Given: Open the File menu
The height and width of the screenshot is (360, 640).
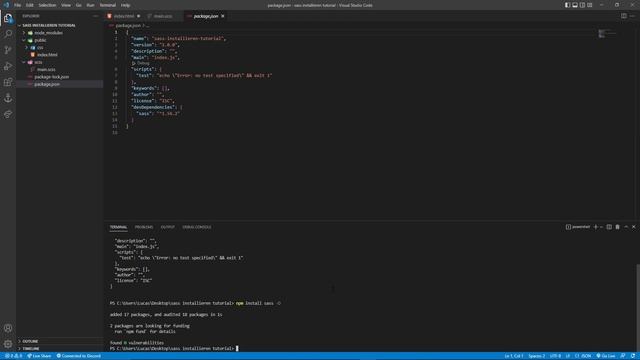Looking at the screenshot, I should (18, 5).
